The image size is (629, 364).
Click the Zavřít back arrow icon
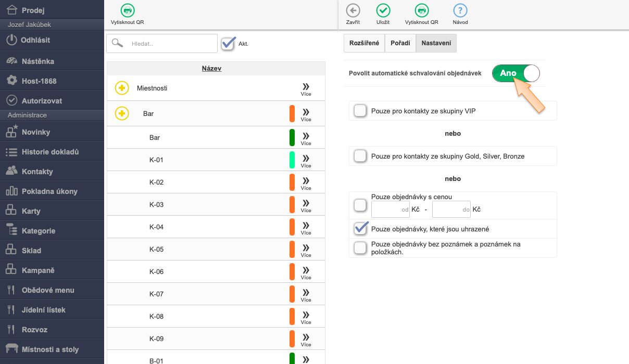point(353,10)
